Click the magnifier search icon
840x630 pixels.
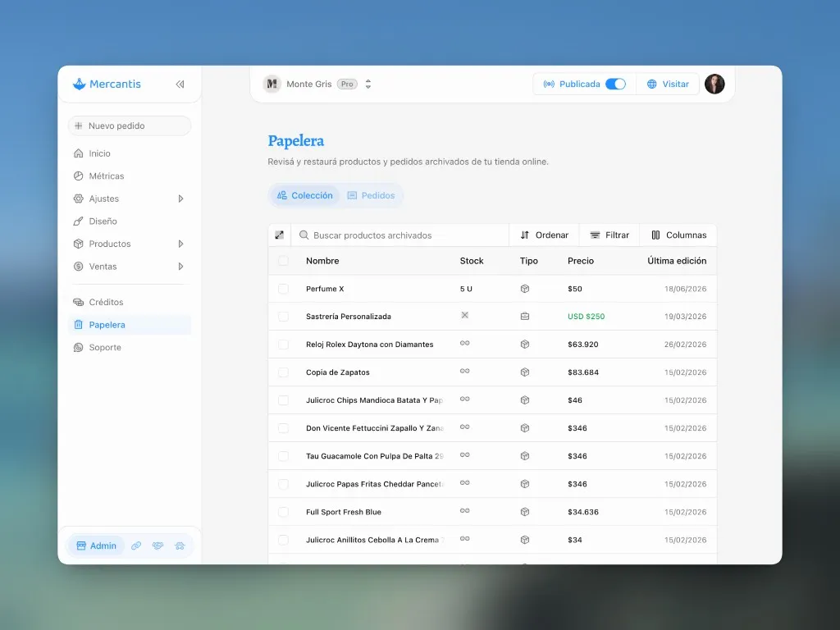tap(304, 235)
